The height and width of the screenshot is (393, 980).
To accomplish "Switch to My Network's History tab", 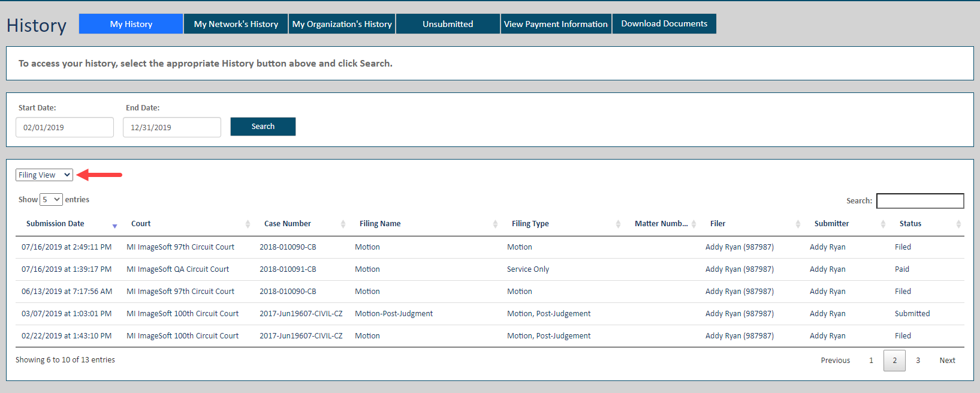I will [236, 24].
